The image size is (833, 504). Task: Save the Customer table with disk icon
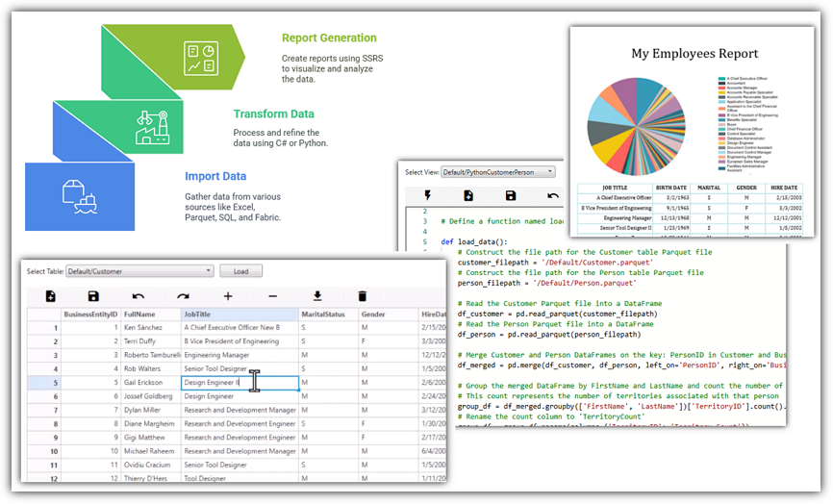click(x=93, y=296)
